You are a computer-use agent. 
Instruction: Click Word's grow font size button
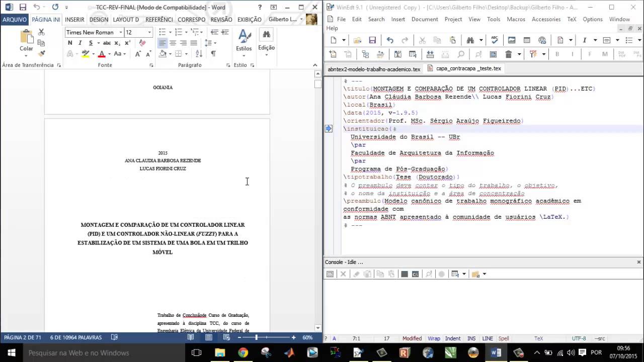(x=138, y=54)
